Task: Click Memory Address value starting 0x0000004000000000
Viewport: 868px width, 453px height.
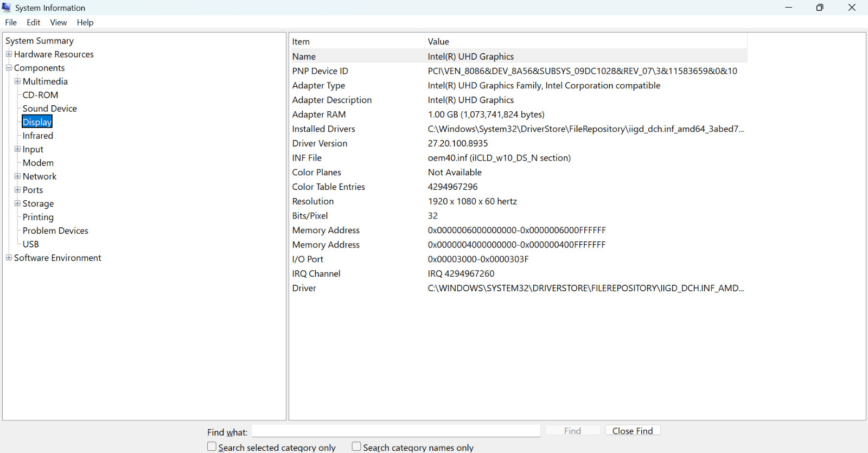Action: [516, 245]
